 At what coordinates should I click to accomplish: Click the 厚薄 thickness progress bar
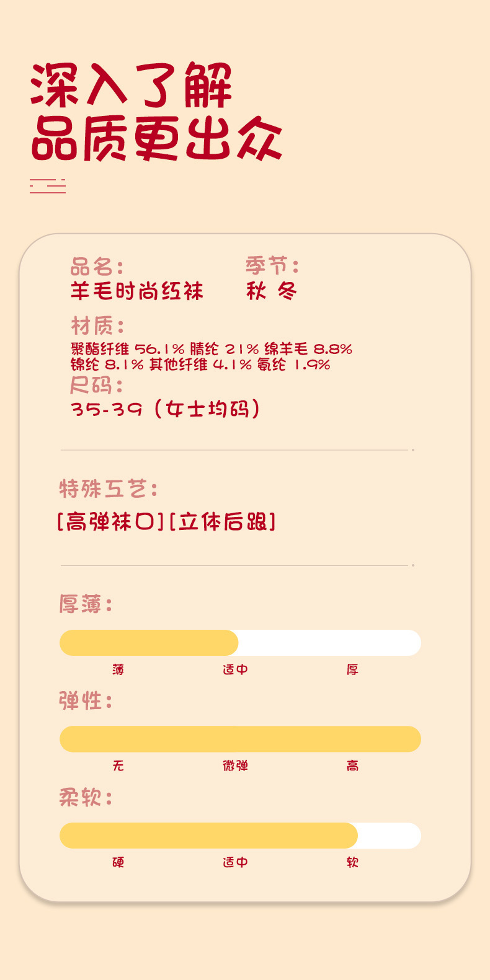(x=240, y=643)
